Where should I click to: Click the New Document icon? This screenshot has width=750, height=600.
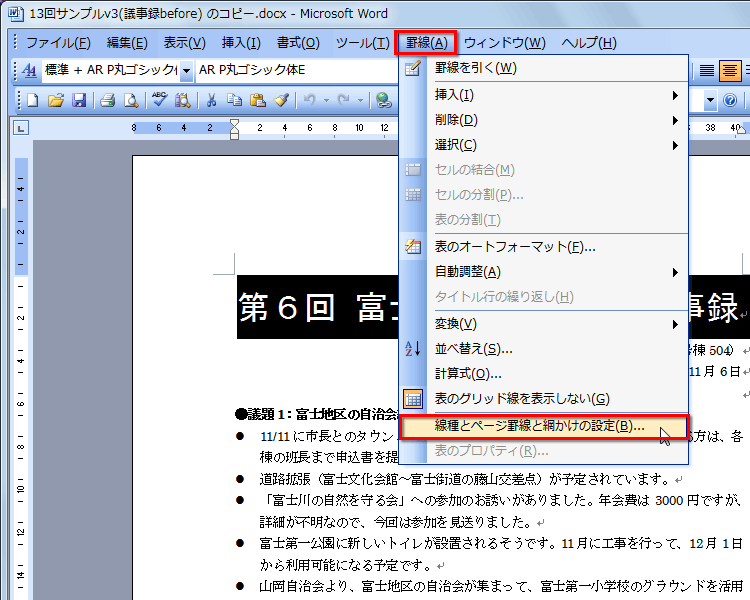[33, 100]
